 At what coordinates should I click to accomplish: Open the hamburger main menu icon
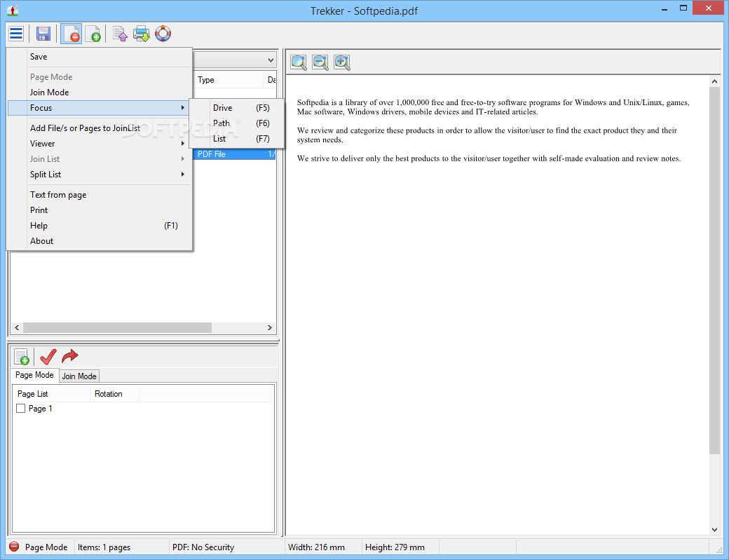(16, 34)
